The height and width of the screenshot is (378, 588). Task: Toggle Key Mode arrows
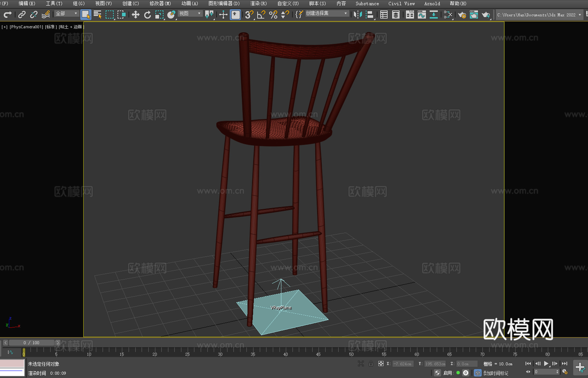(528, 372)
